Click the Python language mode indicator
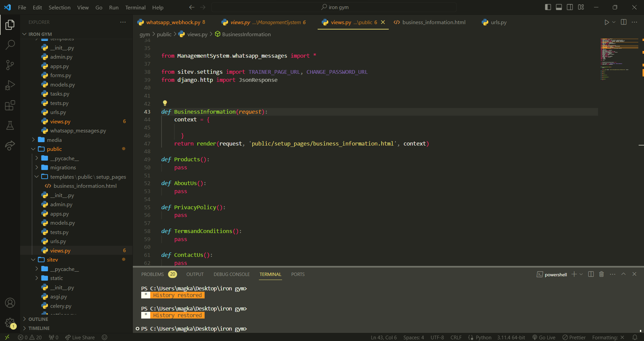 tap(483, 337)
